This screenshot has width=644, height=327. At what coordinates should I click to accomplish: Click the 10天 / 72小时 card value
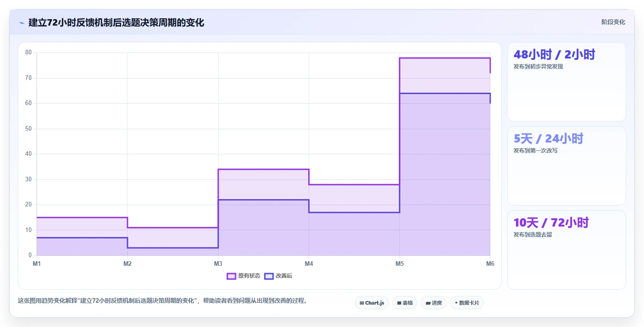coord(551,223)
